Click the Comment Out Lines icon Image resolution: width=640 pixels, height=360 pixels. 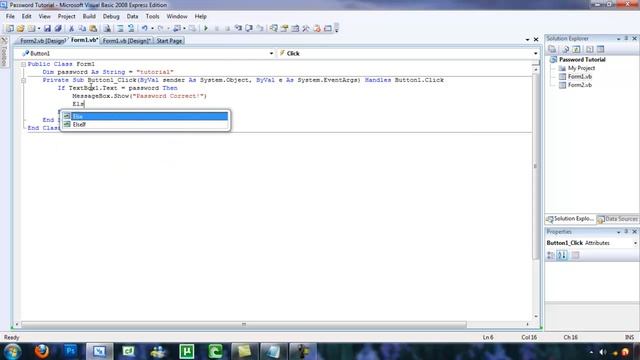(x=120, y=28)
